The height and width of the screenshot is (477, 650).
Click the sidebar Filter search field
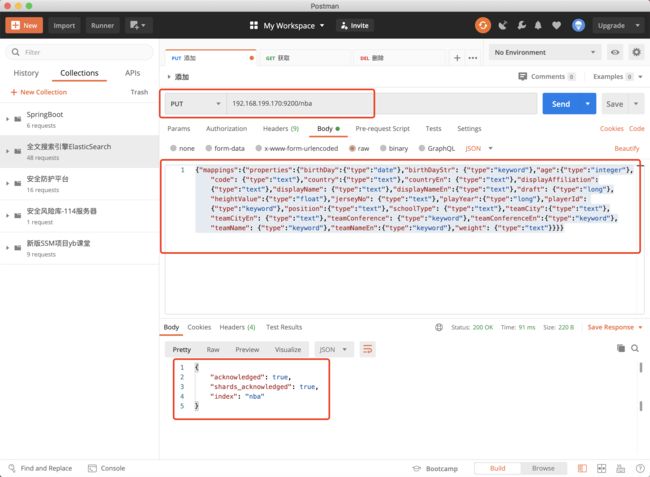79,52
